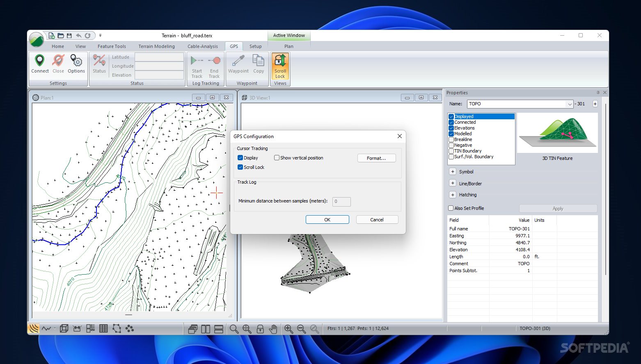Click the Connect GPS icon

pyautogui.click(x=40, y=61)
